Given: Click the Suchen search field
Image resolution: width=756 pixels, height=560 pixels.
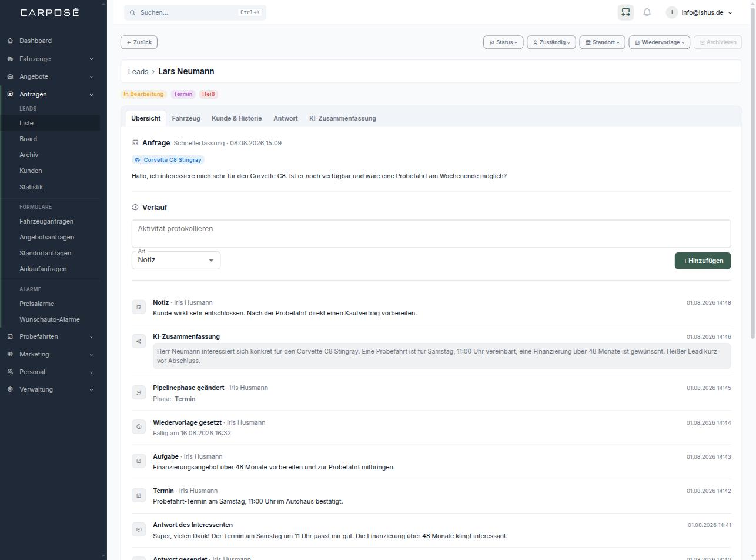Looking at the screenshot, I should [195, 12].
